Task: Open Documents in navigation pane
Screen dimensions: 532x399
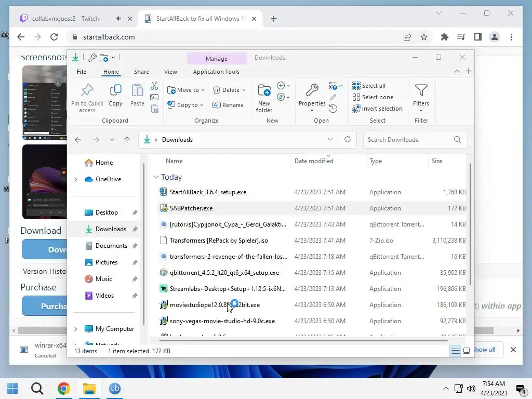Action: pos(111,246)
